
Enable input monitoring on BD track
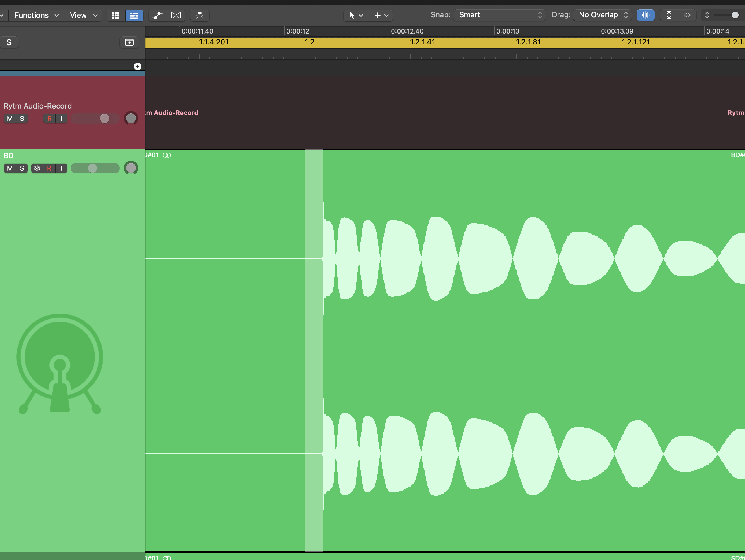coord(61,168)
